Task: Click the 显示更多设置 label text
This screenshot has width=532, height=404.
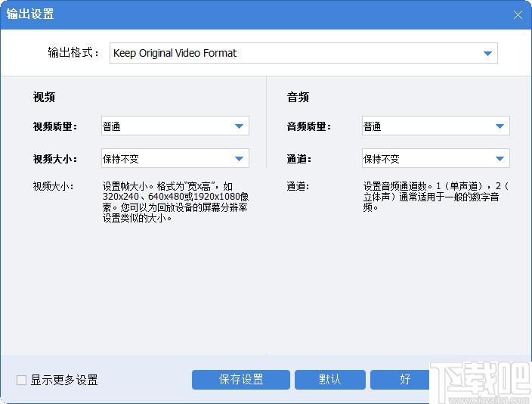Action: (x=64, y=380)
